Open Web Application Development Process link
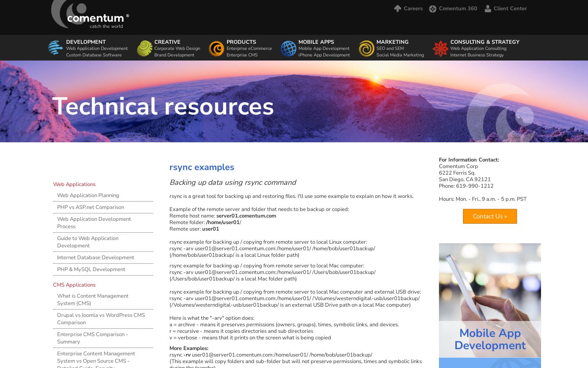This screenshot has height=368, width=588. pyautogui.click(x=94, y=223)
